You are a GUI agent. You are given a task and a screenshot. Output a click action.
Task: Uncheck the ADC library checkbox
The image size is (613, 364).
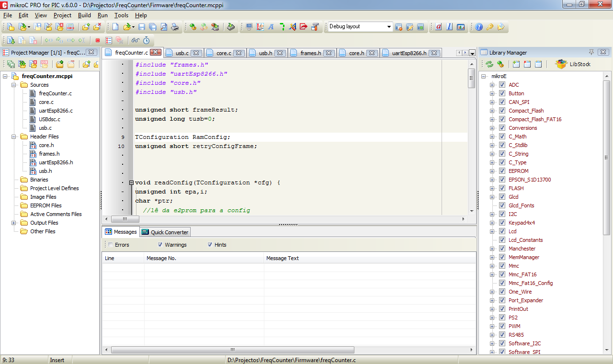point(502,85)
